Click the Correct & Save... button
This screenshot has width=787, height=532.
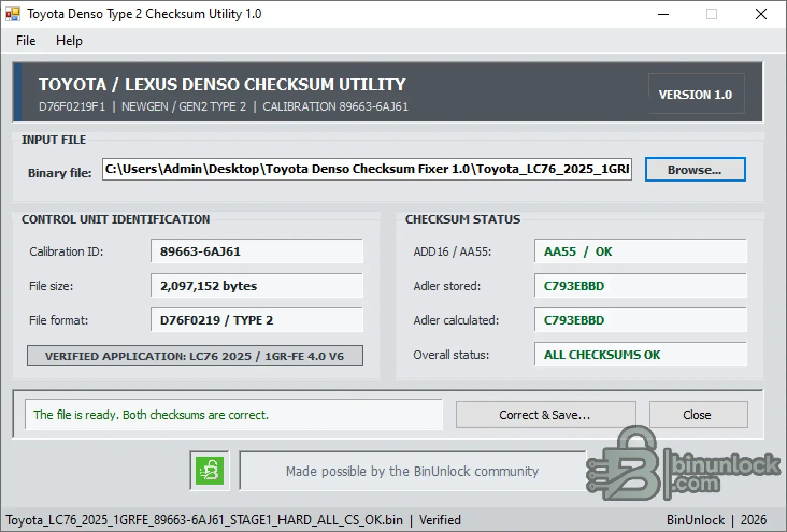point(546,415)
